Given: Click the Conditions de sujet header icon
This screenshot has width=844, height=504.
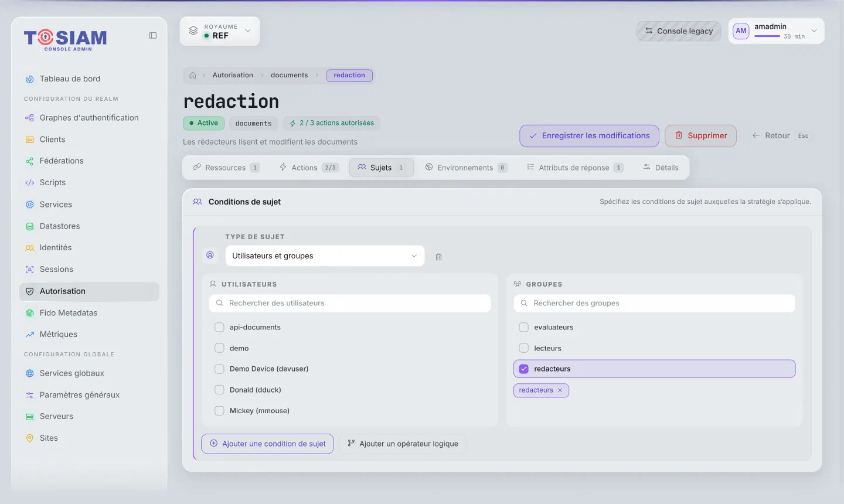Looking at the screenshot, I should 198,202.
